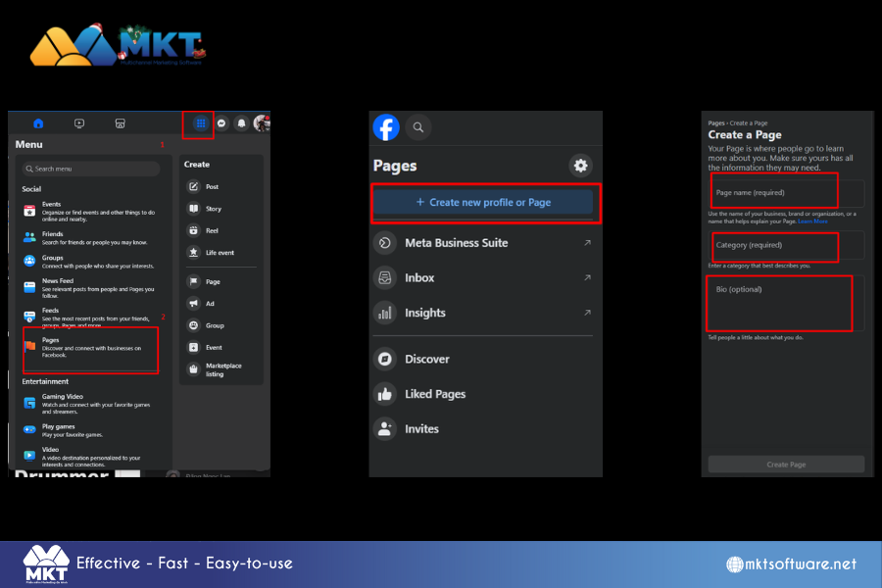Screen dimensions: 882x588
Task: Create a new Event from the Create list
Action: pyautogui.click(x=221, y=347)
